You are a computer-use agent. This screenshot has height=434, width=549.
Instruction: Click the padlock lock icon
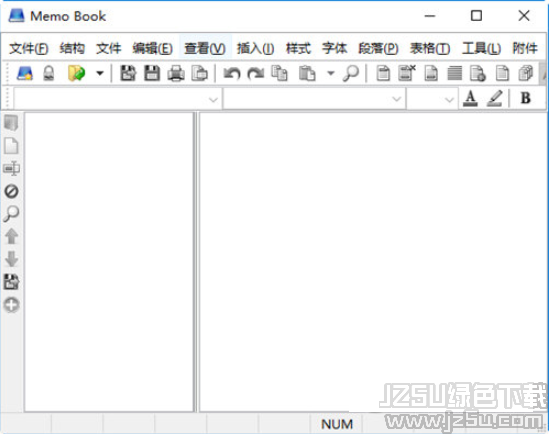point(49,74)
